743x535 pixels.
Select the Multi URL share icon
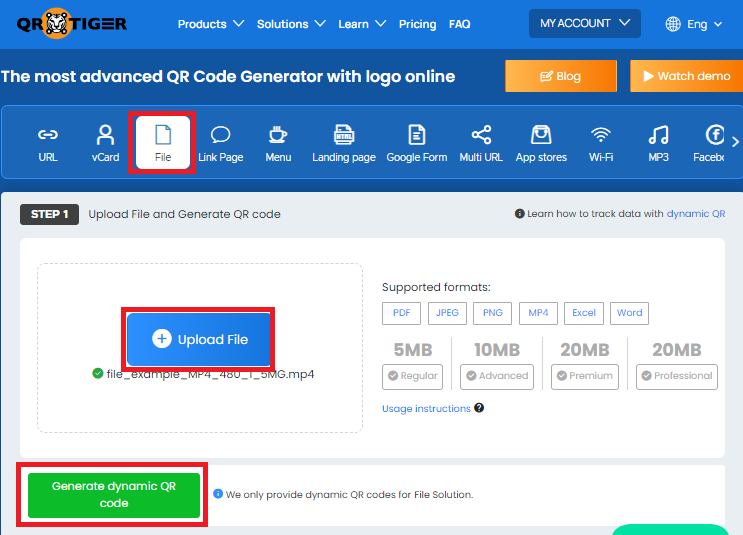pyautogui.click(x=481, y=135)
